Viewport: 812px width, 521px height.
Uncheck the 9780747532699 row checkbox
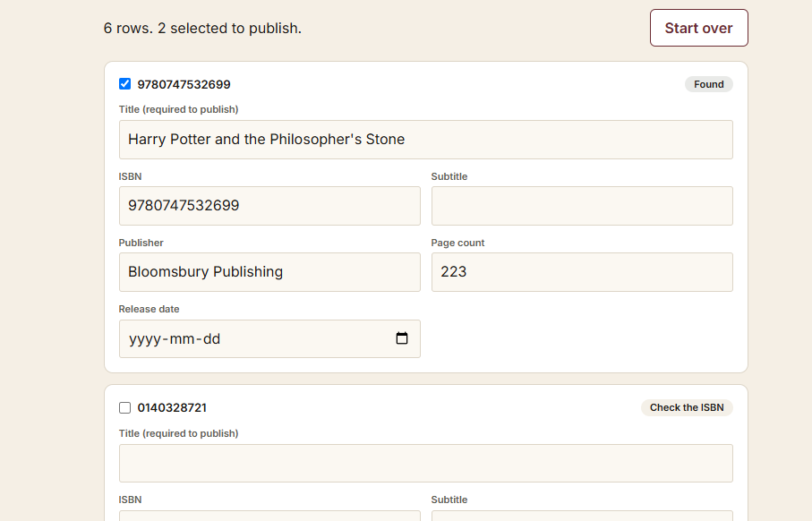pyautogui.click(x=124, y=84)
